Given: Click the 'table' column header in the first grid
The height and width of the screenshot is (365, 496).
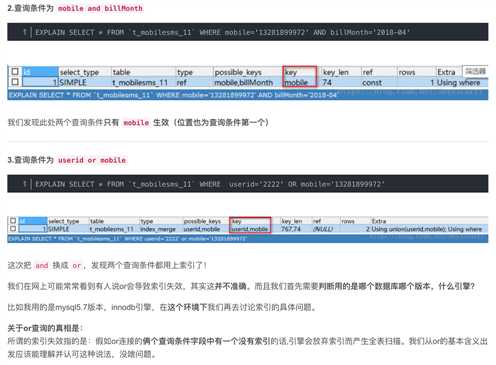Looking at the screenshot, I should [121, 72].
